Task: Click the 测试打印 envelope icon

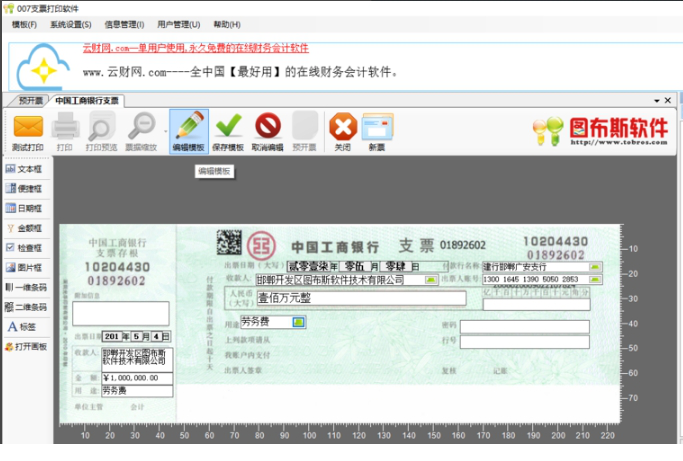Action: click(x=28, y=126)
